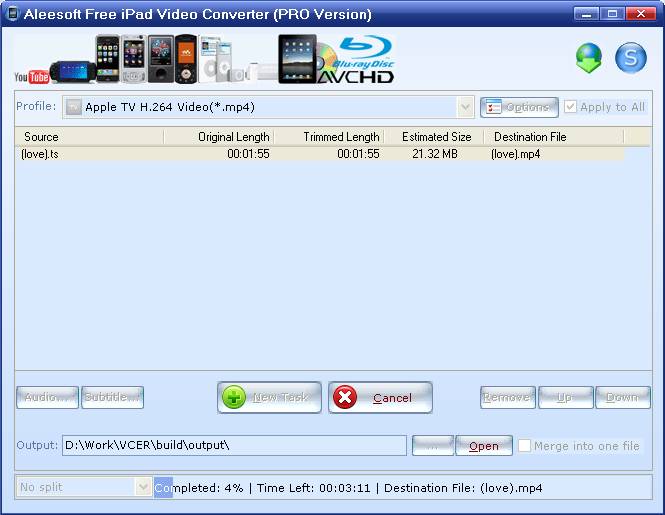
Task: Click the Output path text field
Action: click(x=233, y=446)
